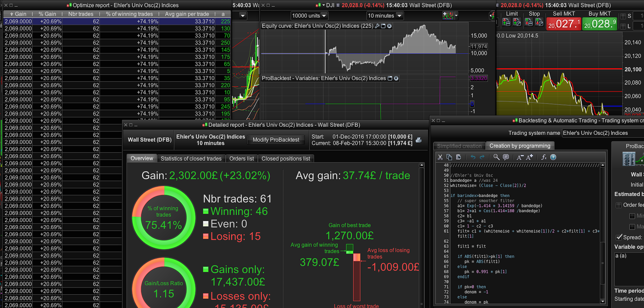Click the code editor scroll-down arrow
Viewport: 644px width, 308px height.
pyautogui.click(x=603, y=301)
